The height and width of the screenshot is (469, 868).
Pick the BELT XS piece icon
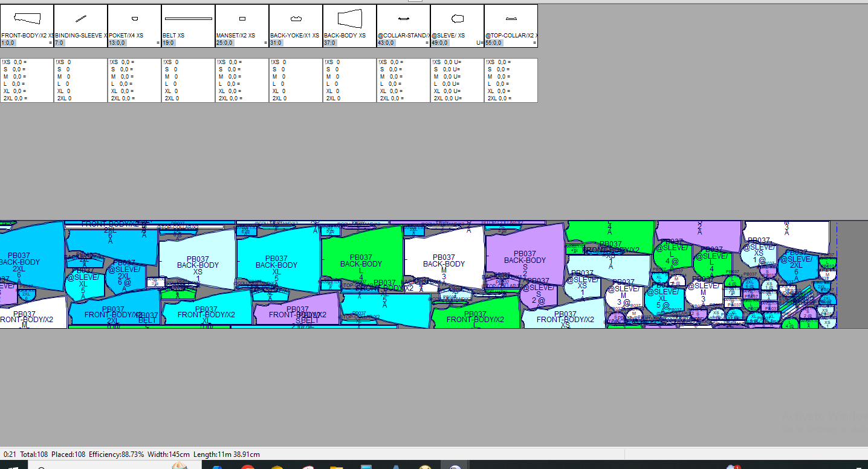click(x=188, y=19)
